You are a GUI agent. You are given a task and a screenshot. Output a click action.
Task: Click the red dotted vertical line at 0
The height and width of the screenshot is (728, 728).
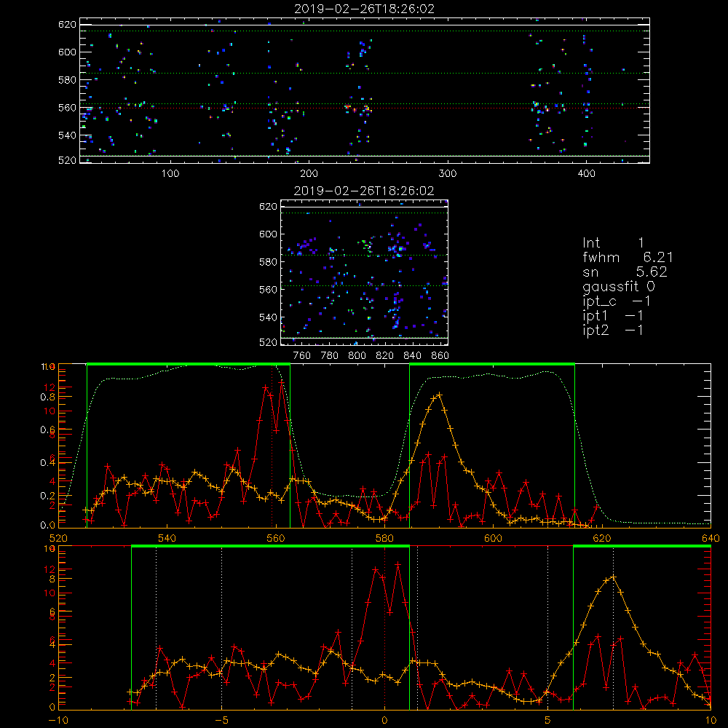point(384,628)
